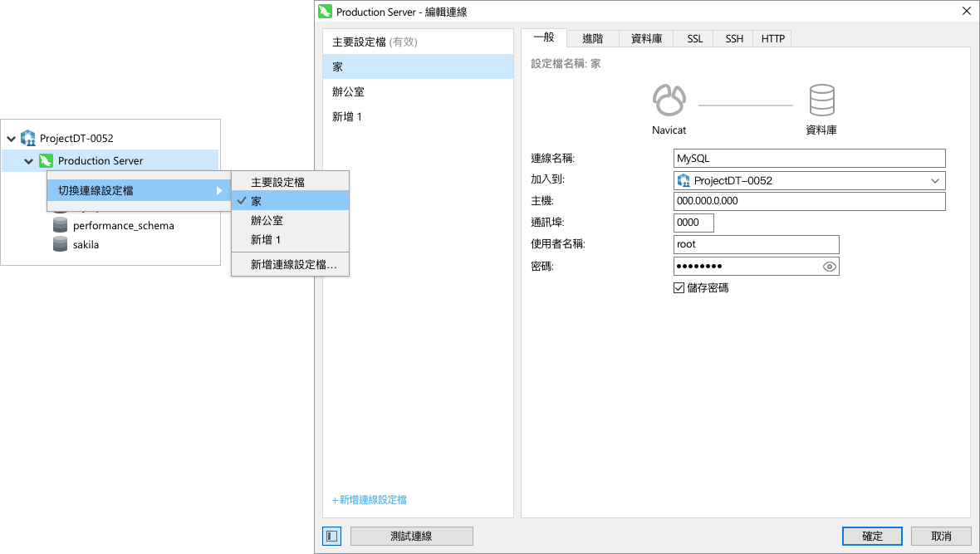
Task: Choose 主要設定檔 in the profile submenu
Action: 290,182
